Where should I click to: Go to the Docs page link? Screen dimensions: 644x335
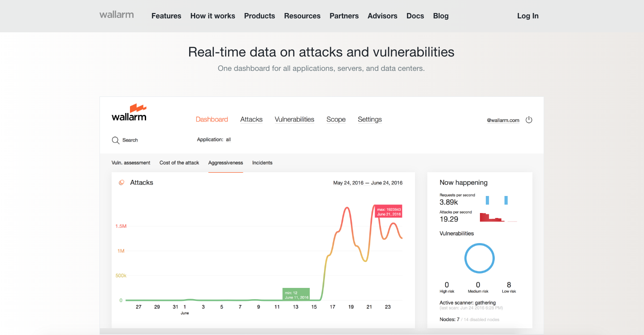(415, 16)
